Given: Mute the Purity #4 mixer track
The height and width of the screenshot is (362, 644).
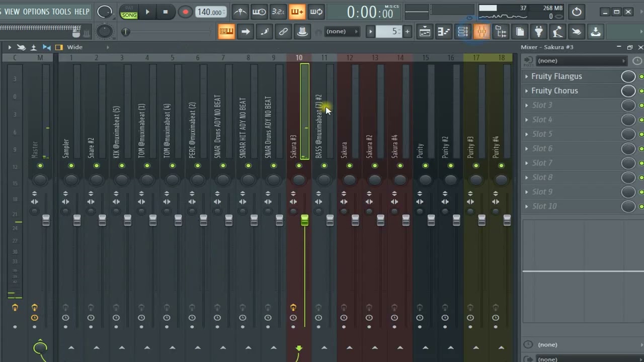Looking at the screenshot, I should [501, 166].
